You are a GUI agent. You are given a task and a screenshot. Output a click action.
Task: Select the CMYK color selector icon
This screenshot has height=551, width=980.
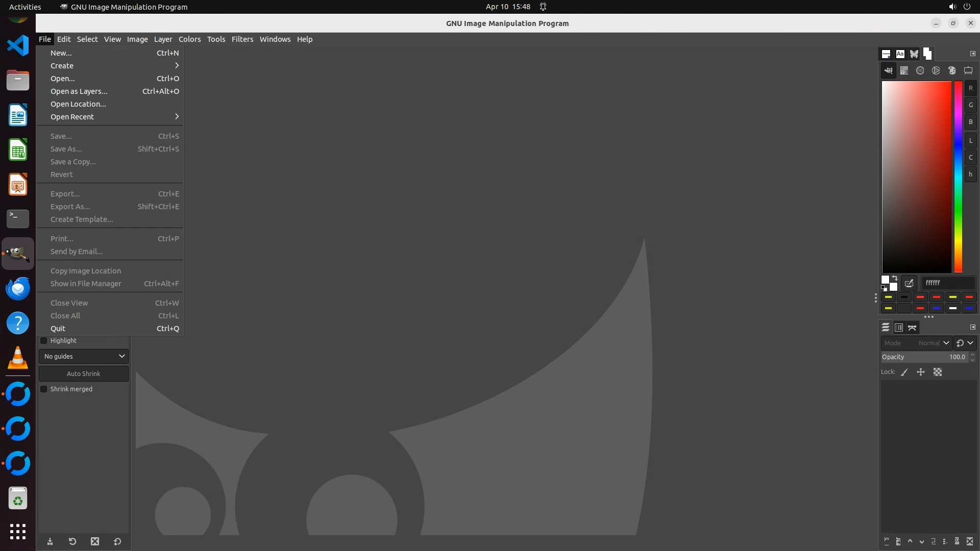(904, 70)
